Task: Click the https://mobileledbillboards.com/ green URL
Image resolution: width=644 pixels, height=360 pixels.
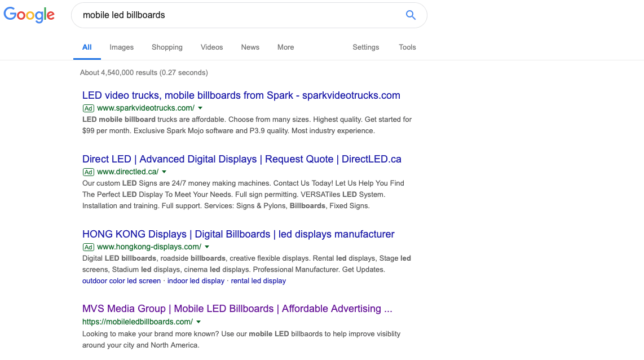Action: pyautogui.click(x=138, y=322)
